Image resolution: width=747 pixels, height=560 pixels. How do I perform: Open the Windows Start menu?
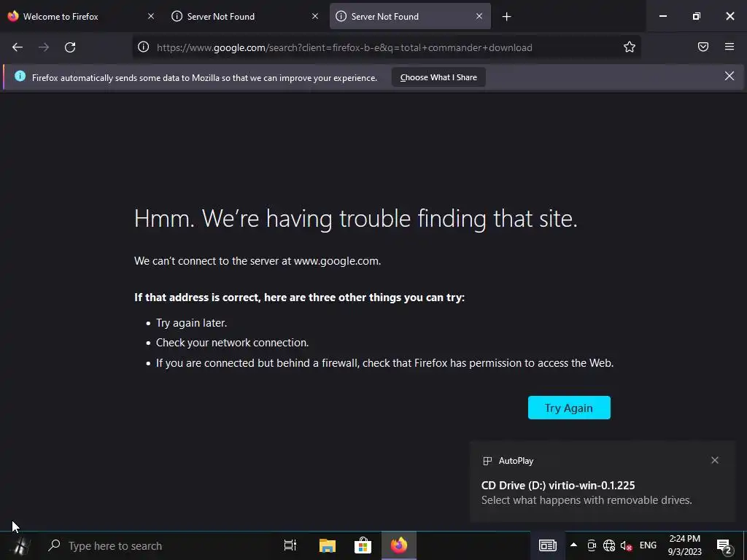click(20, 545)
